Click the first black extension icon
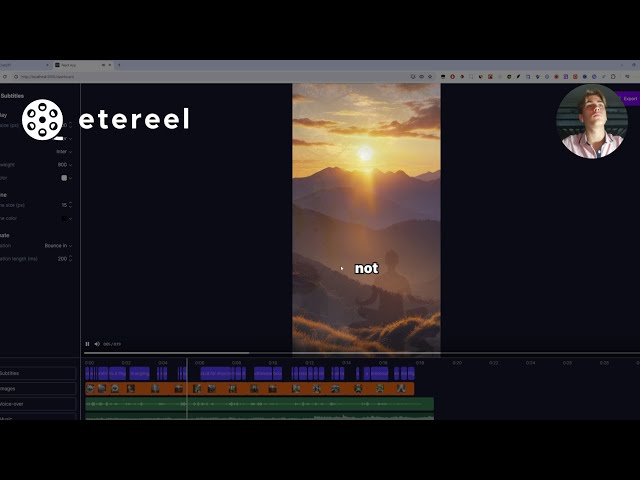 pyautogui.click(x=443, y=76)
